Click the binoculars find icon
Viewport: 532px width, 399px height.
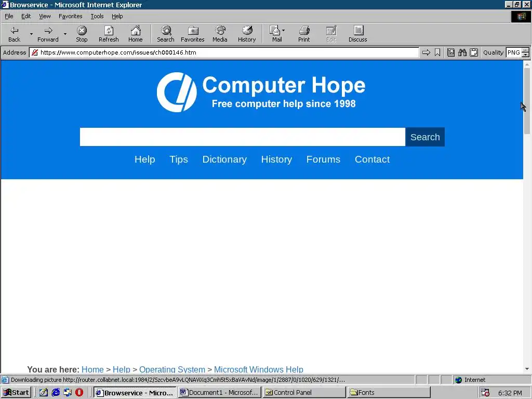[462, 52]
